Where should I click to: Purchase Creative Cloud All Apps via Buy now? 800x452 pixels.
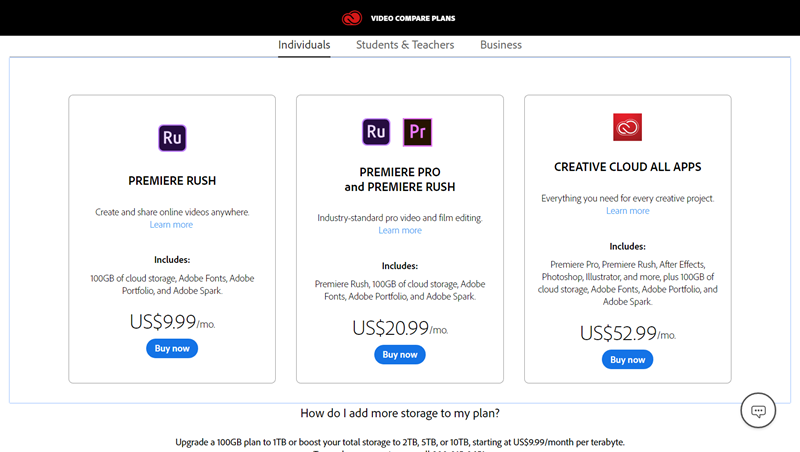[627, 359]
